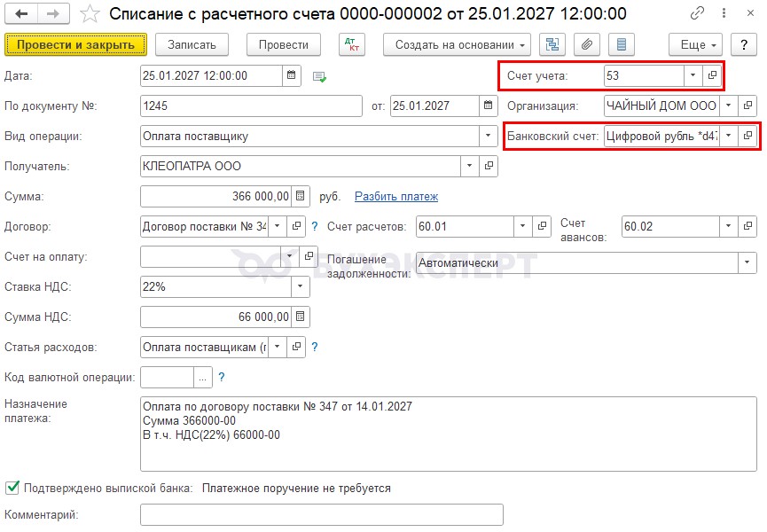The height and width of the screenshot is (532, 767).
Task: Click Записать button
Action: click(192, 44)
